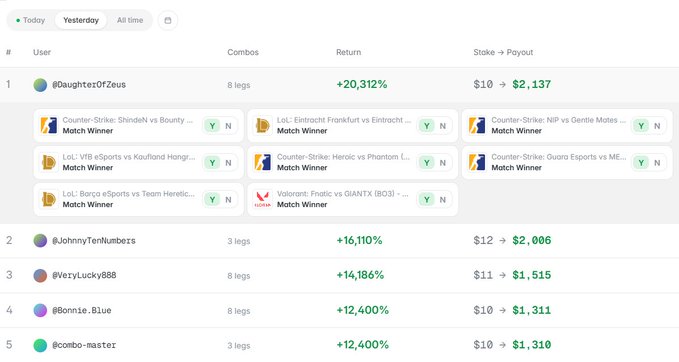Expand @VeryLucky888 8 legs combo
This screenshot has width=679, height=362.
(x=340, y=275)
